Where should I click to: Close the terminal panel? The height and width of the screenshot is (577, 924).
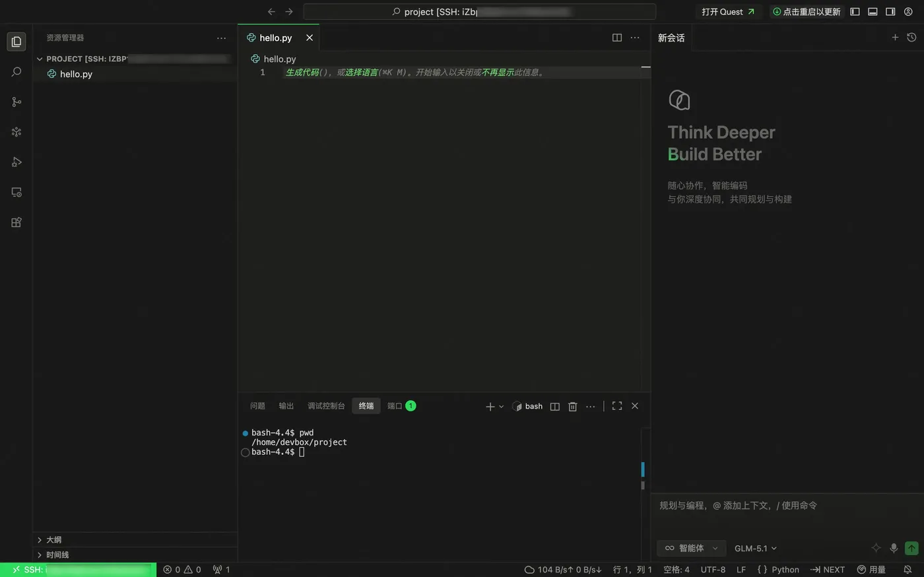[635, 406]
